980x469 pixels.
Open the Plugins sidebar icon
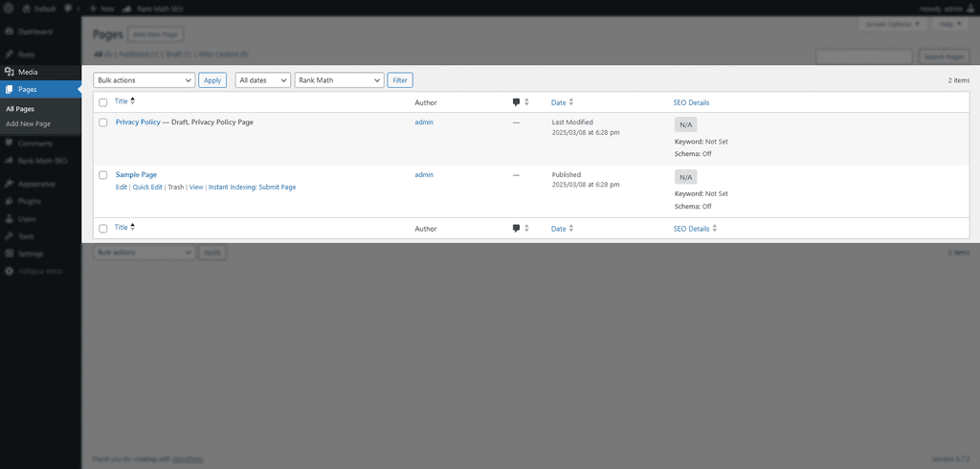point(10,202)
